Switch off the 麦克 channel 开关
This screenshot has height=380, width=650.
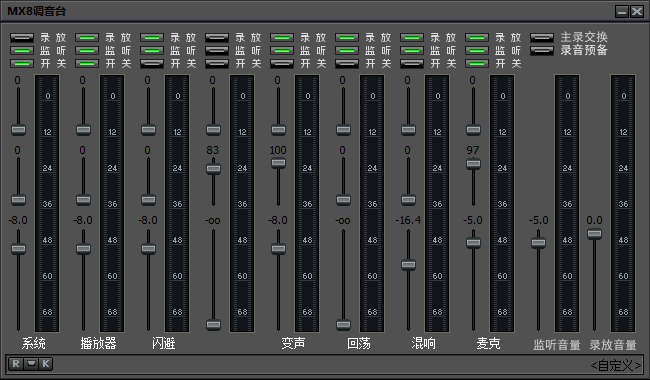[x=477, y=63]
